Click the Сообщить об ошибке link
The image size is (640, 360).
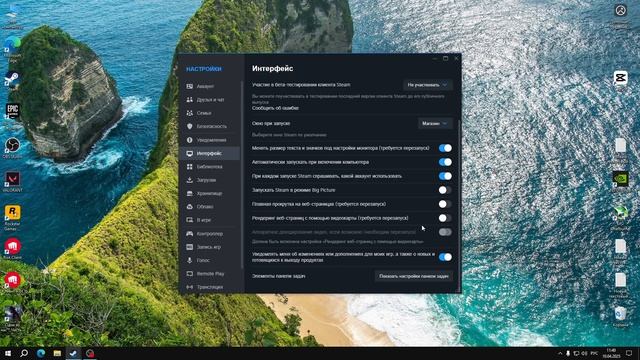pos(275,108)
